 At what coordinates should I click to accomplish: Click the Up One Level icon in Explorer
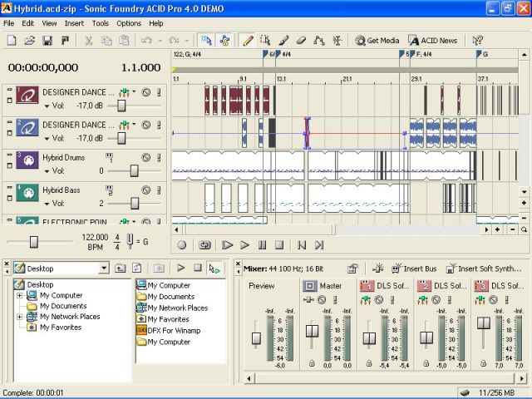(x=120, y=268)
